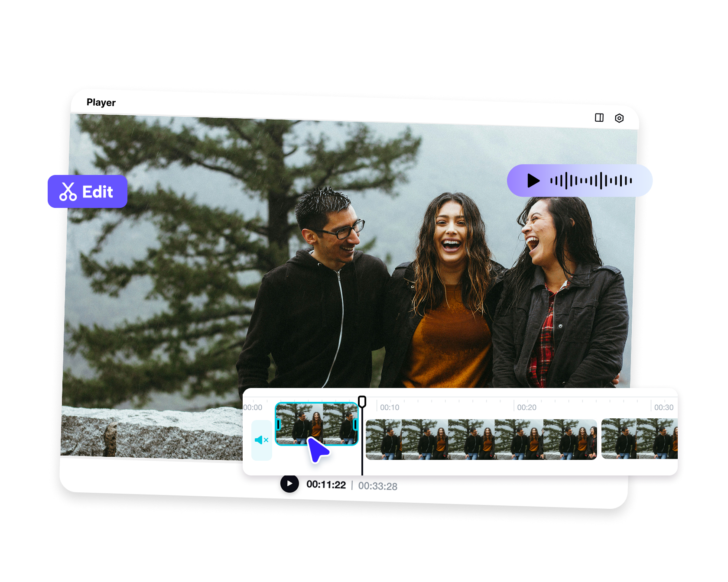This screenshot has width=728, height=582.
Task: Click the Player panel title
Action: (101, 103)
